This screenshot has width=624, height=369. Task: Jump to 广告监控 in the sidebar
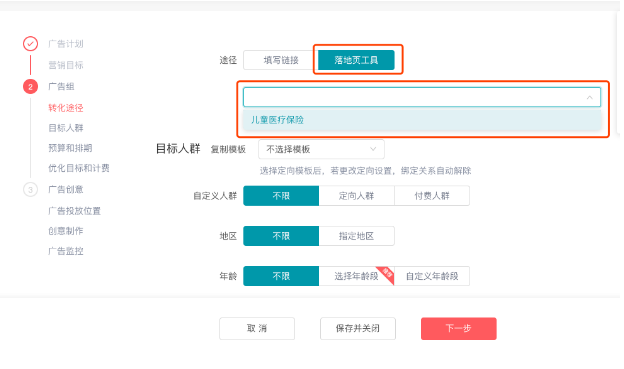coord(66,251)
